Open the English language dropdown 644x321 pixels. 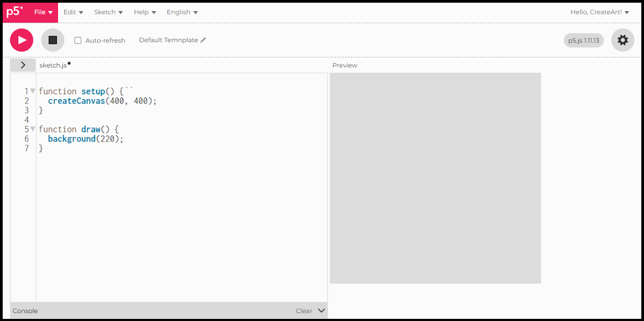pyautogui.click(x=182, y=12)
